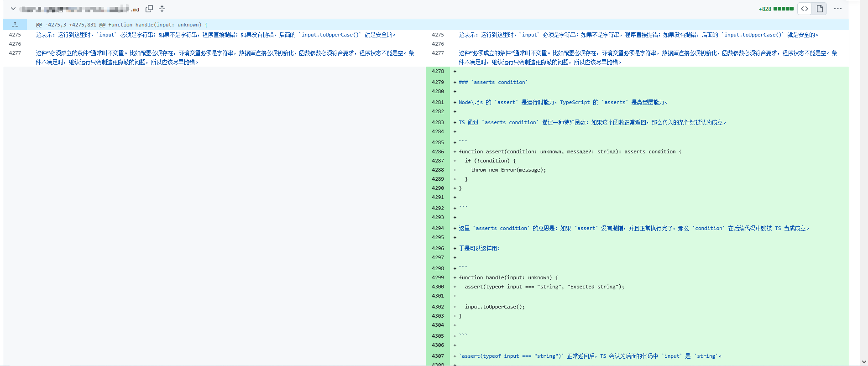Image resolution: width=868 pixels, height=366 pixels.
Task: Expand hidden lines above the hunk header
Action: click(15, 25)
